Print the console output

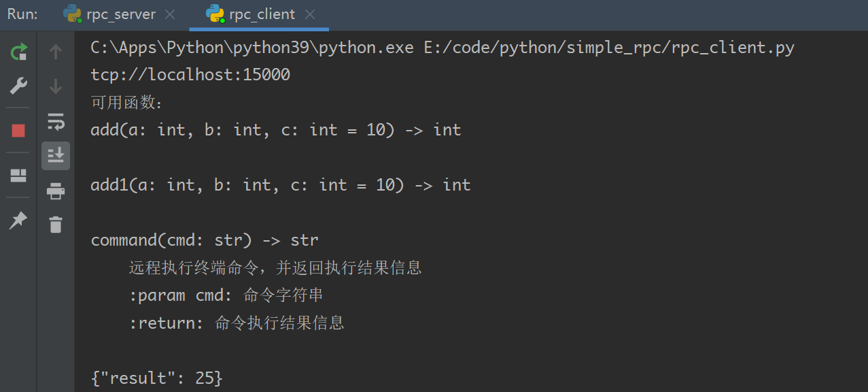(56, 191)
